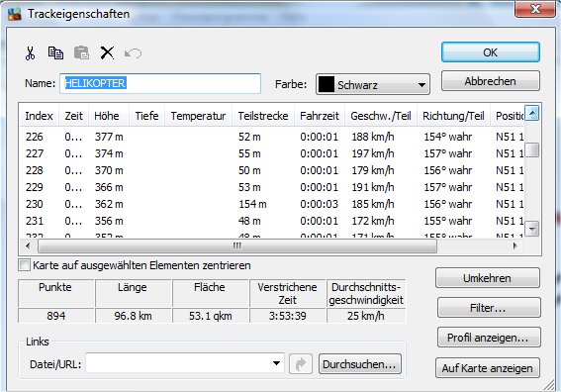The image size is (561, 392).
Task: Click the 96.8 km Länge value
Action: (134, 316)
